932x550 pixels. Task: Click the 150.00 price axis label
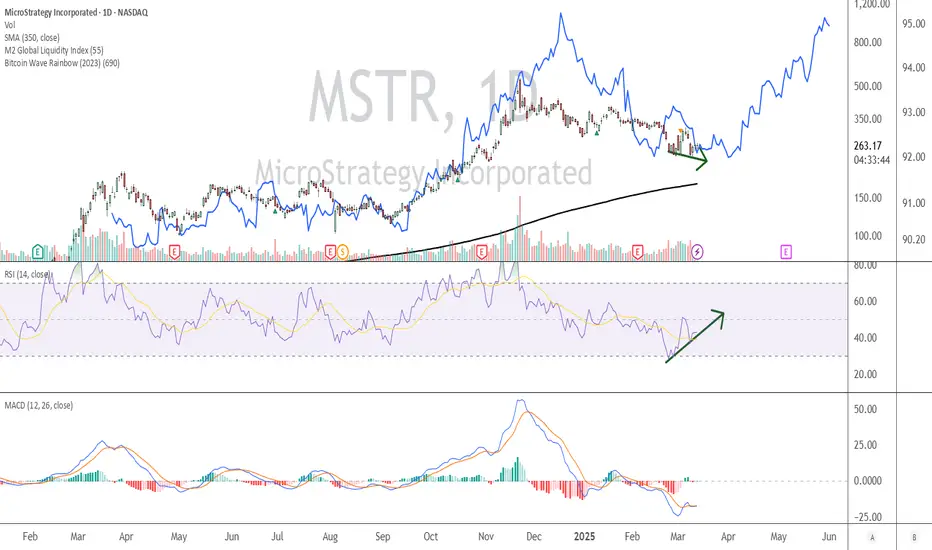[x=868, y=198]
